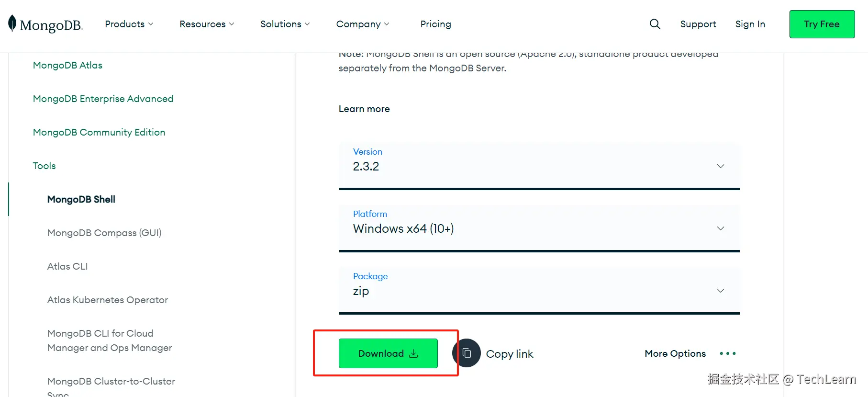The height and width of the screenshot is (397, 868).
Task: Expand the Solutions menu
Action: (x=285, y=24)
